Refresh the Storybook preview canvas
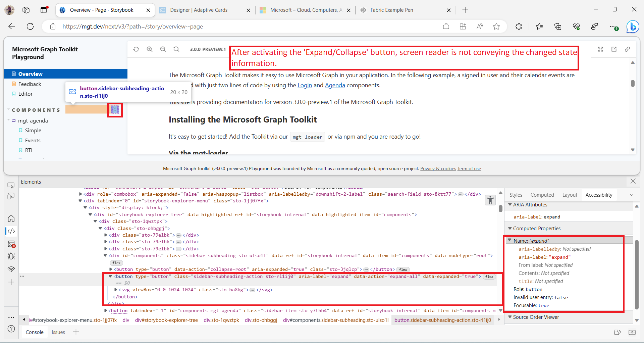Image resolution: width=644 pixels, height=343 pixels. (136, 49)
